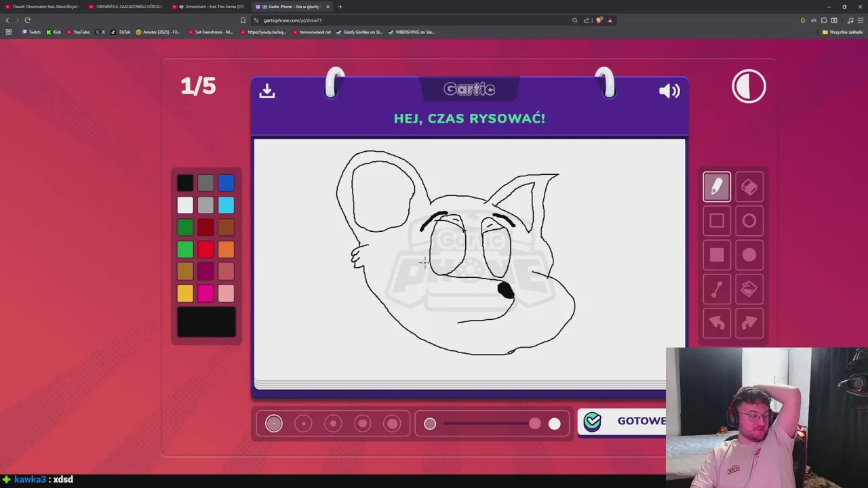The image size is (868, 488).
Task: Adjust the brush opacity slider track
Action: point(492,424)
